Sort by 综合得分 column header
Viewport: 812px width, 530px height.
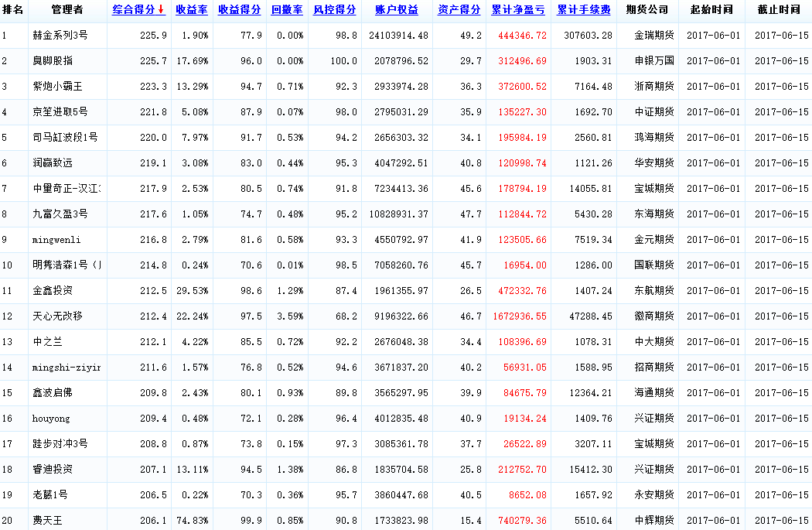[134, 10]
